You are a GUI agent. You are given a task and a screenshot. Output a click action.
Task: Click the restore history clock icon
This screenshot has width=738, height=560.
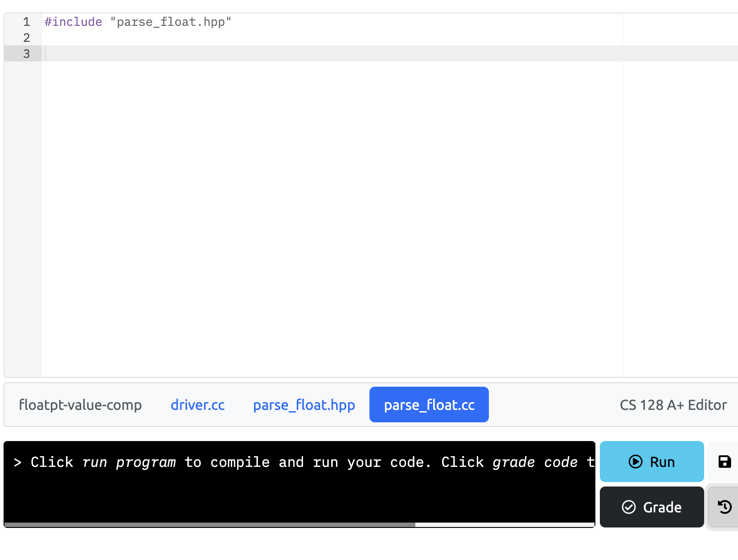click(x=725, y=507)
